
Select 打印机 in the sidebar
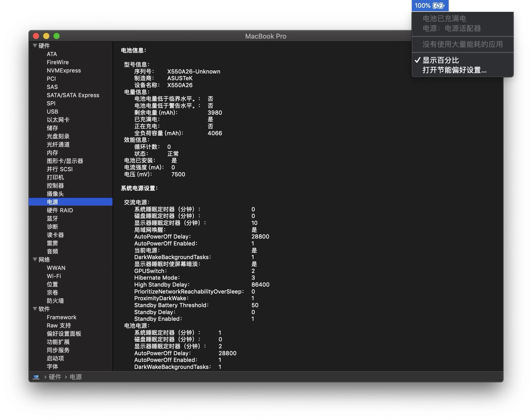point(55,177)
